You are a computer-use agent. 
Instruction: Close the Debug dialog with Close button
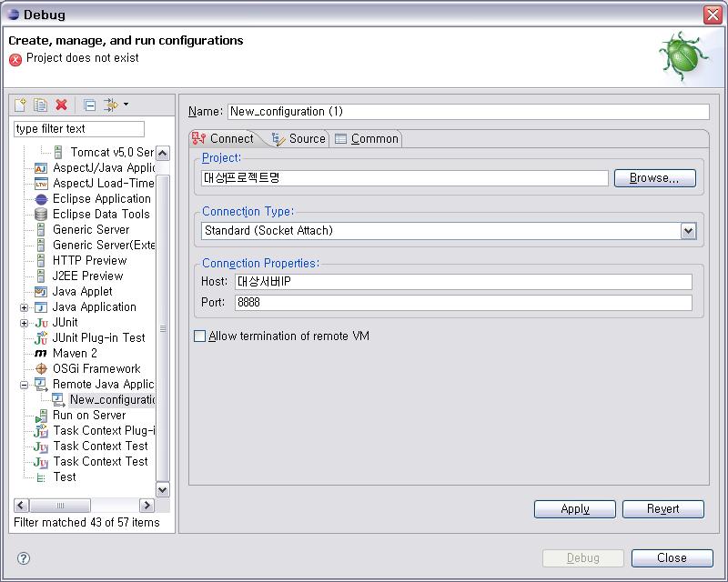tap(672, 557)
